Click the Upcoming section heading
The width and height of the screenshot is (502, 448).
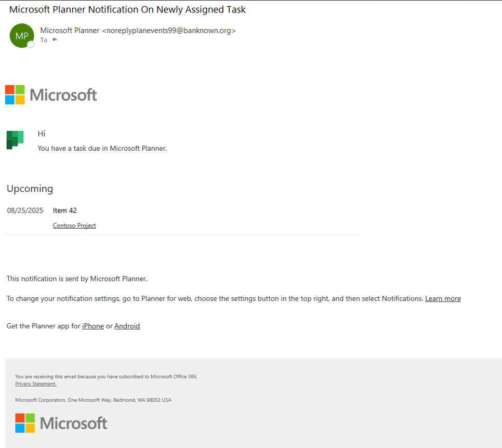[30, 189]
